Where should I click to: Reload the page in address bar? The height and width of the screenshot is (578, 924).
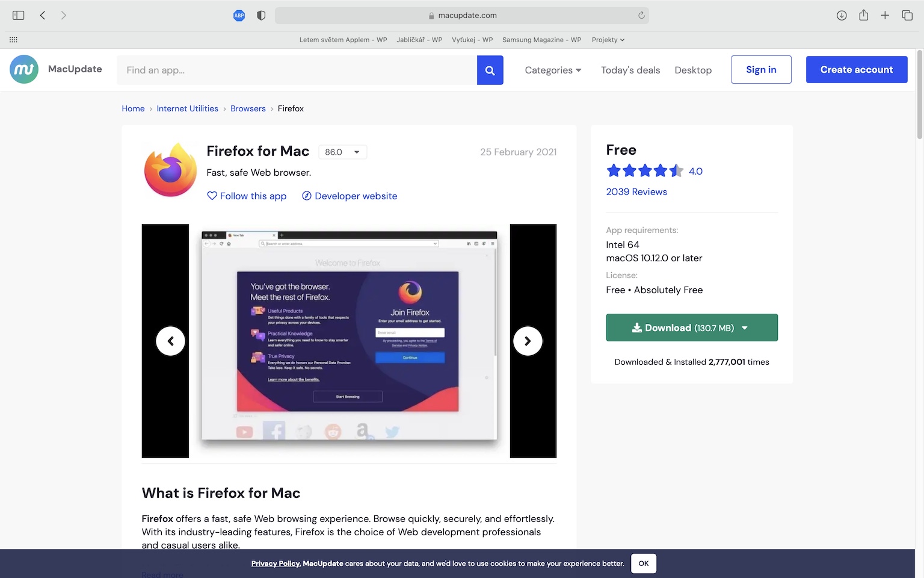[x=641, y=15]
